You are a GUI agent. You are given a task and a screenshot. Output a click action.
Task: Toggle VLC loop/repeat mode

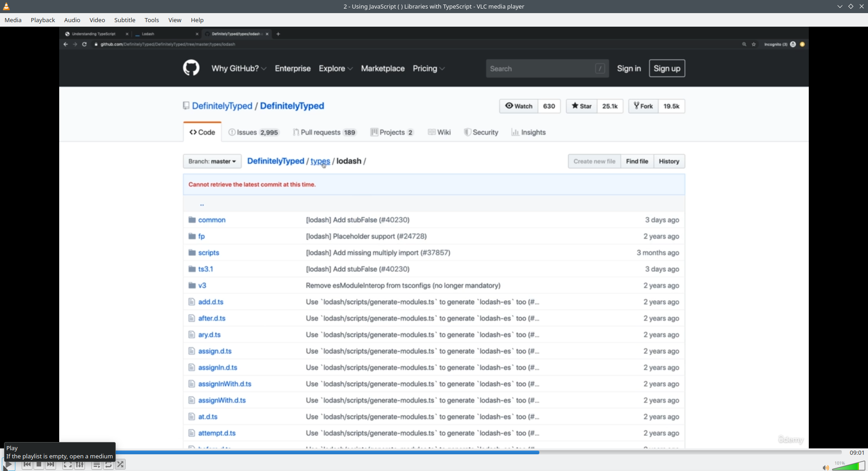pyautogui.click(x=108, y=465)
